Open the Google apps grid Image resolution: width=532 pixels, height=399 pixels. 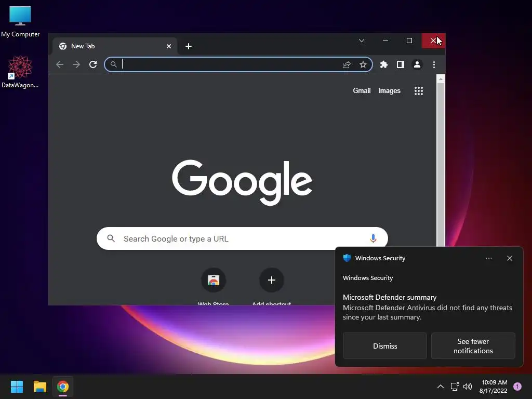(x=419, y=90)
